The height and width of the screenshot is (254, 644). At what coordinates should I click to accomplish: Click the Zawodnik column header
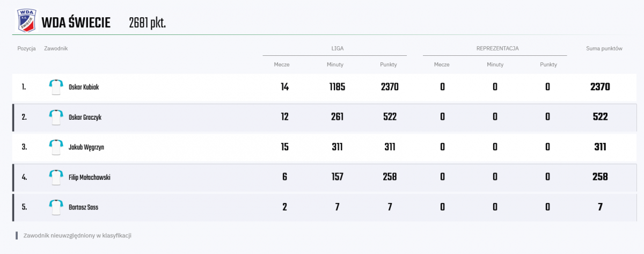56,48
